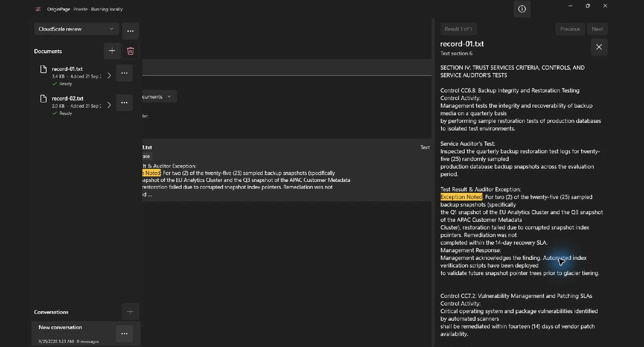Click 'SECTION IV: TRUST SERVICES CRITERIA' heading
The width and height of the screenshot is (644, 347).
click(512, 71)
